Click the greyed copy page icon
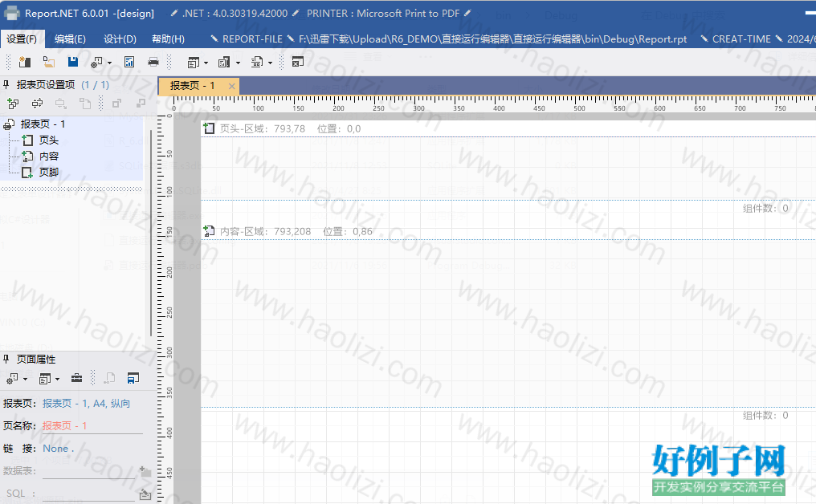 click(x=85, y=104)
